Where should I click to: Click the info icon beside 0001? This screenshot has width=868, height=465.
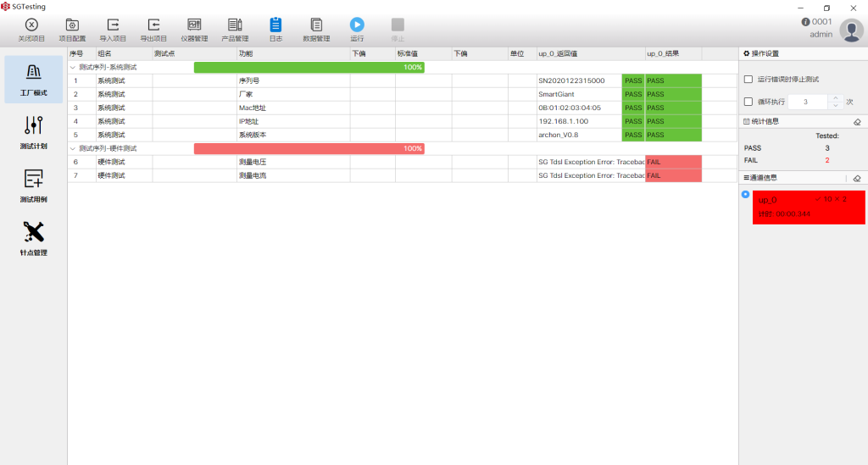[805, 21]
